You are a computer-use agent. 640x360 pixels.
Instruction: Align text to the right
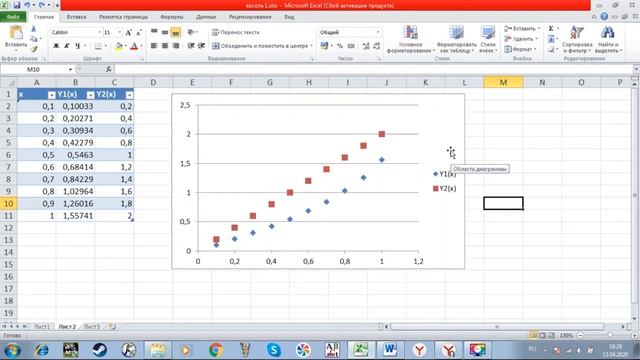(x=176, y=46)
